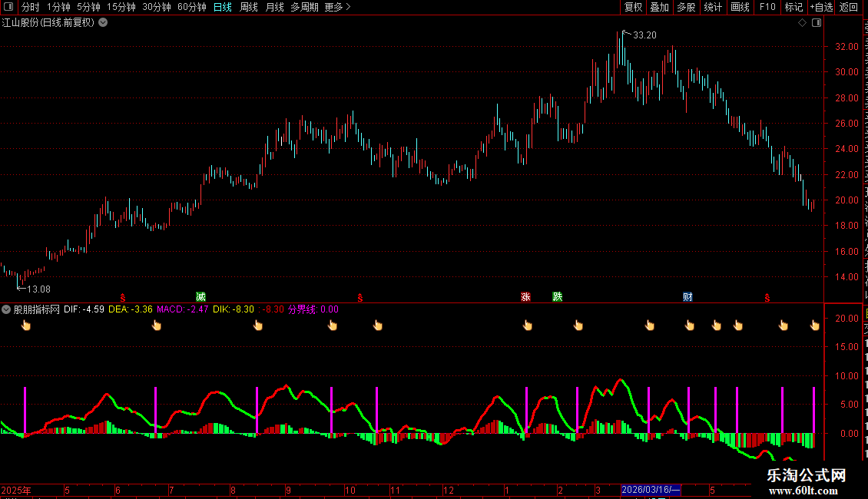Switch to 30分钟 chart period
Screen dimensions: 868x499
(157, 7)
